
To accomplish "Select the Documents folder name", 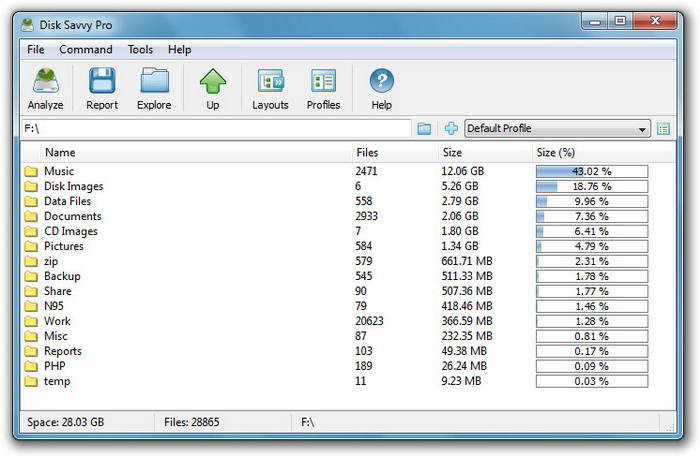I will click(73, 216).
